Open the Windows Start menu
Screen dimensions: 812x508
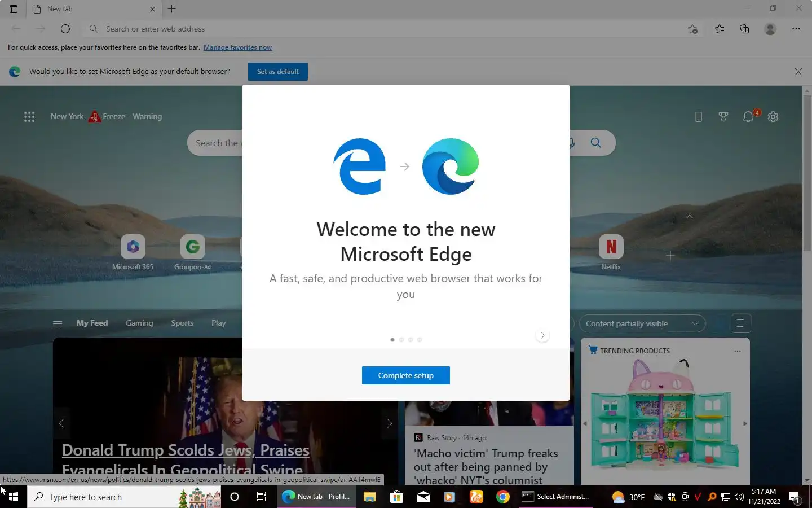pos(14,497)
